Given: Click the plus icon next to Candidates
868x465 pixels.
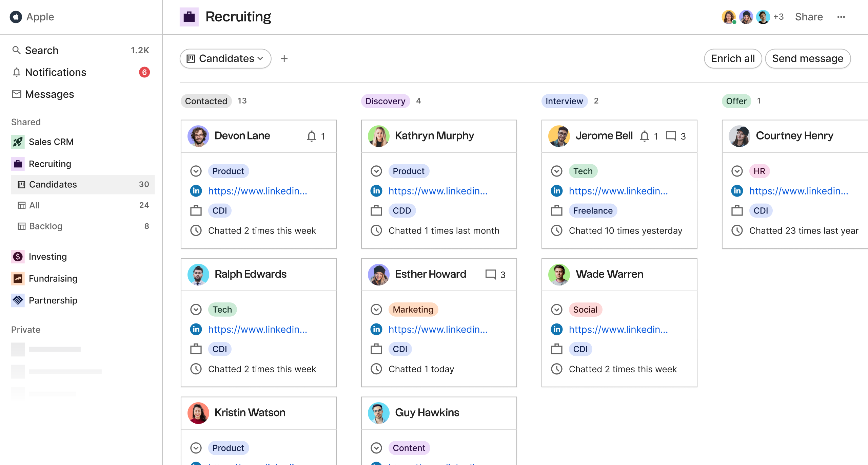Looking at the screenshot, I should [284, 59].
